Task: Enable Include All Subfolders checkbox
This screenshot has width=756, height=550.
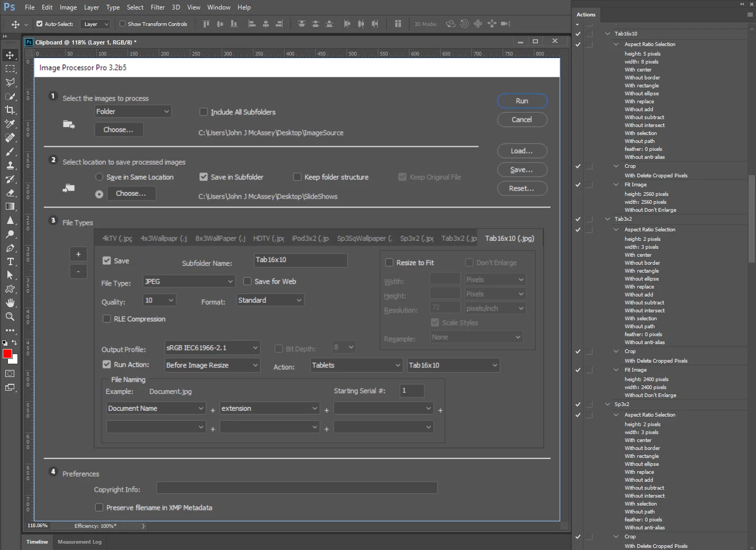Action: (203, 112)
